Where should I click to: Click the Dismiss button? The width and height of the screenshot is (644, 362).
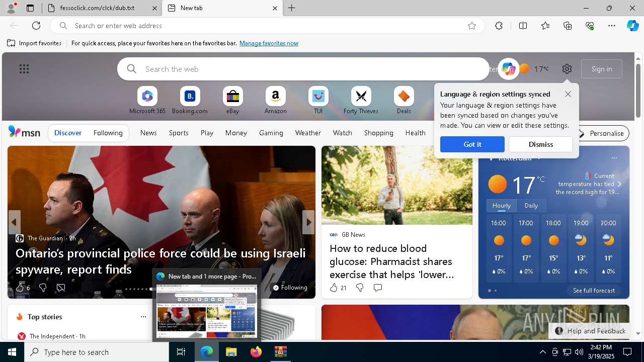point(541,144)
